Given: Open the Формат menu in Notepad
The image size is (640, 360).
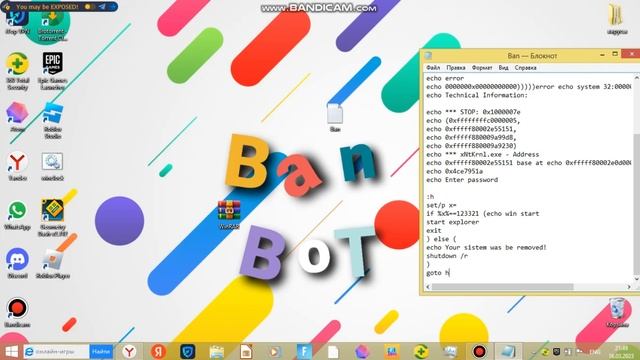Looking at the screenshot, I should (x=482, y=68).
